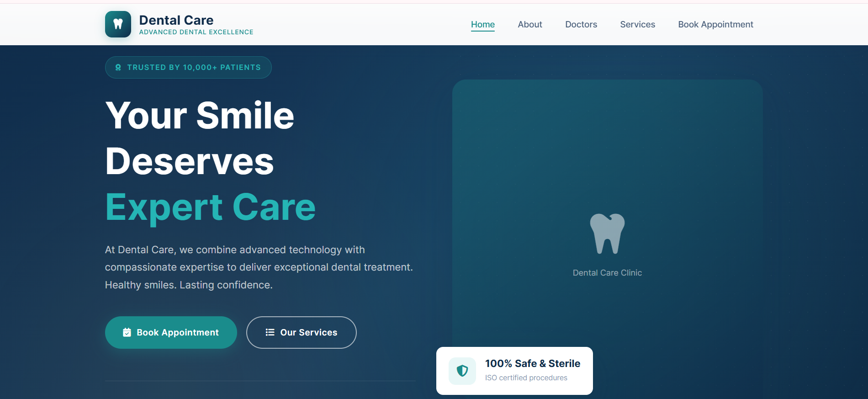The height and width of the screenshot is (399, 868).
Task: Click the Expert Care headline text
Action: pos(210,207)
